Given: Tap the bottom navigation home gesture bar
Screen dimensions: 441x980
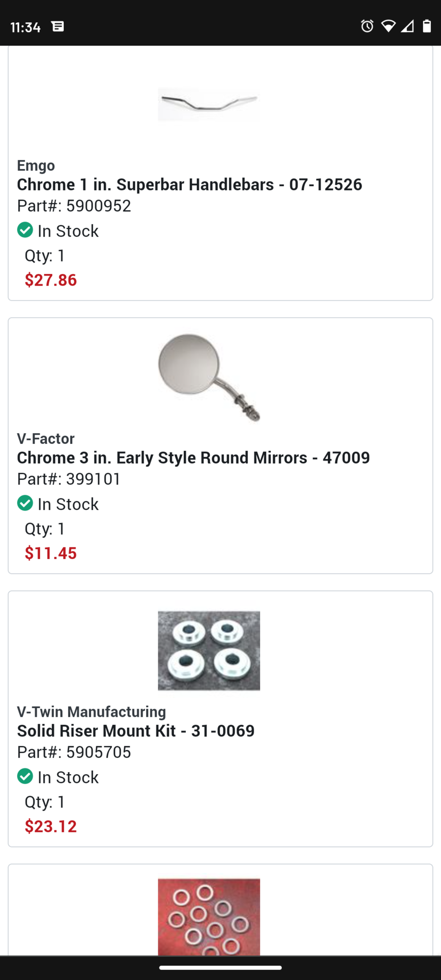Looking at the screenshot, I should tap(220, 968).
